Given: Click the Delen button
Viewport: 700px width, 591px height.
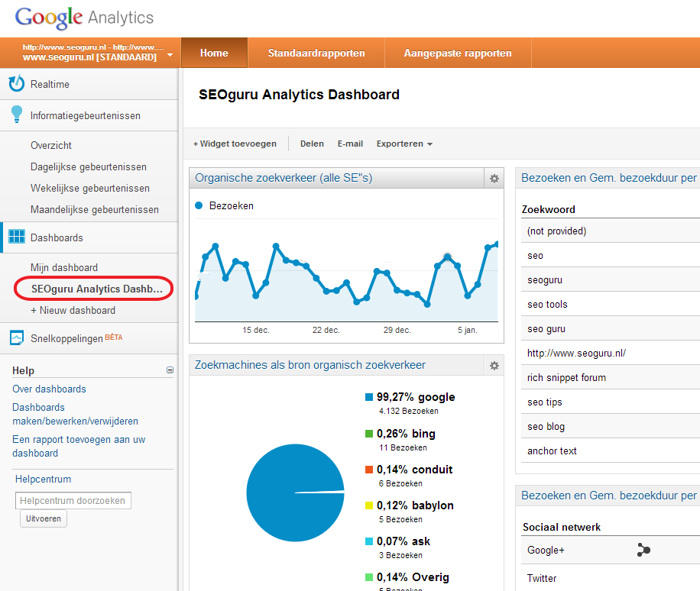Looking at the screenshot, I should (x=312, y=144).
